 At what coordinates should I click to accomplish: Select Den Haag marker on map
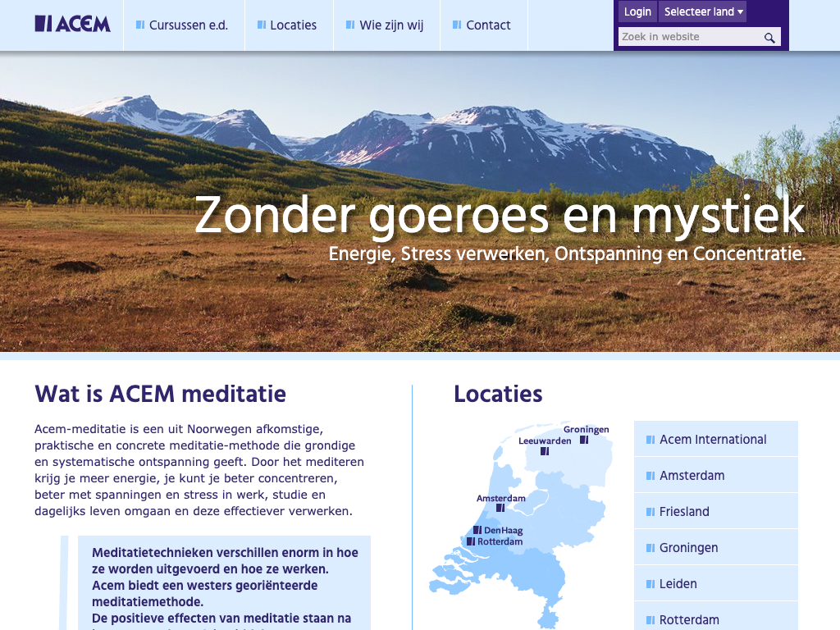pos(477,530)
